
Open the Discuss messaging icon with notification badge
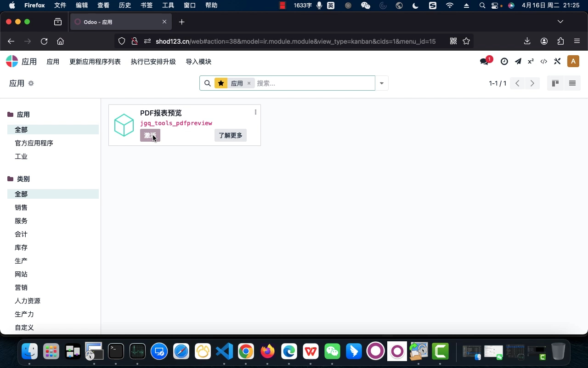(484, 60)
